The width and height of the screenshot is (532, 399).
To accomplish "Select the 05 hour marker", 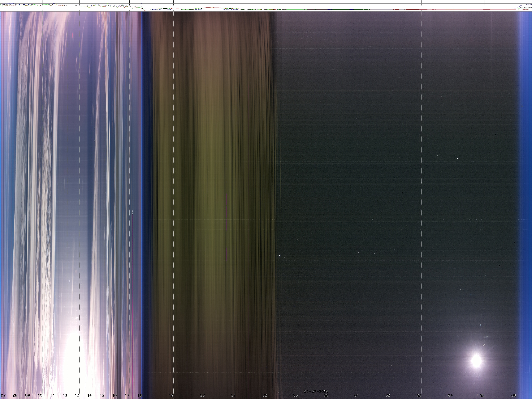I will [482, 395].
